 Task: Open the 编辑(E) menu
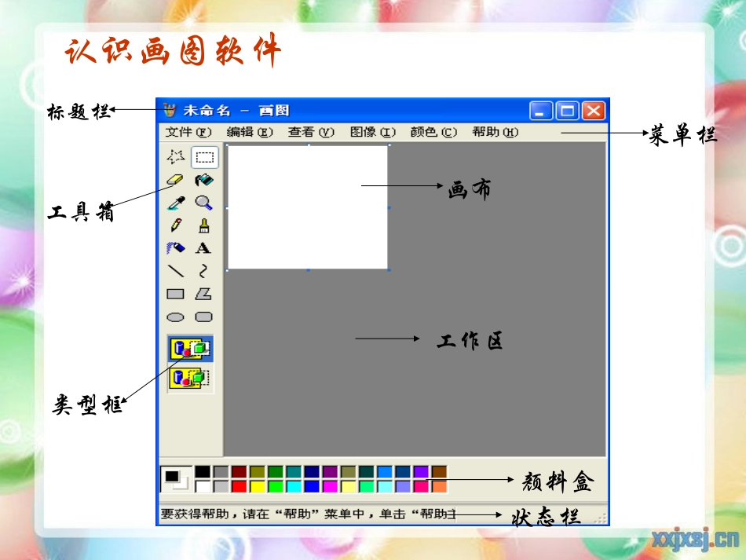(x=250, y=132)
